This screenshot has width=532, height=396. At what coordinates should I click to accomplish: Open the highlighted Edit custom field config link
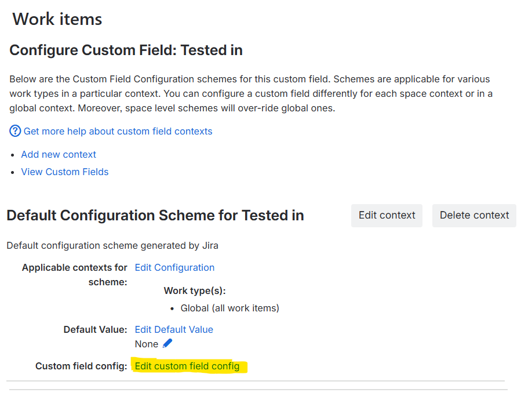pos(187,366)
